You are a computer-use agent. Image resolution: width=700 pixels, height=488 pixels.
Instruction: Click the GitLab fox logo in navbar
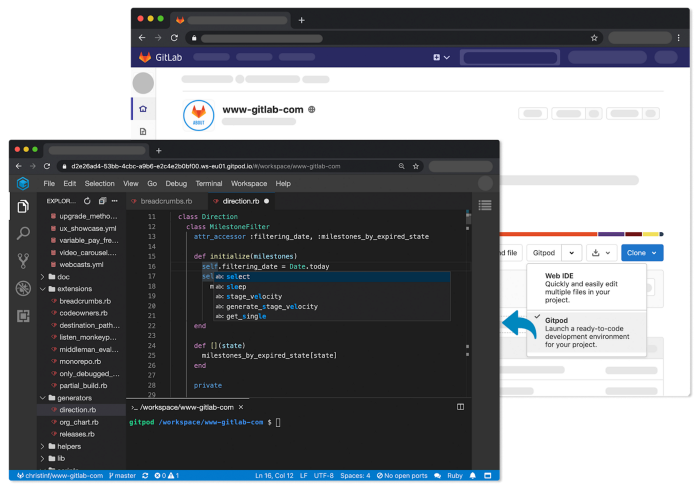[x=145, y=57]
